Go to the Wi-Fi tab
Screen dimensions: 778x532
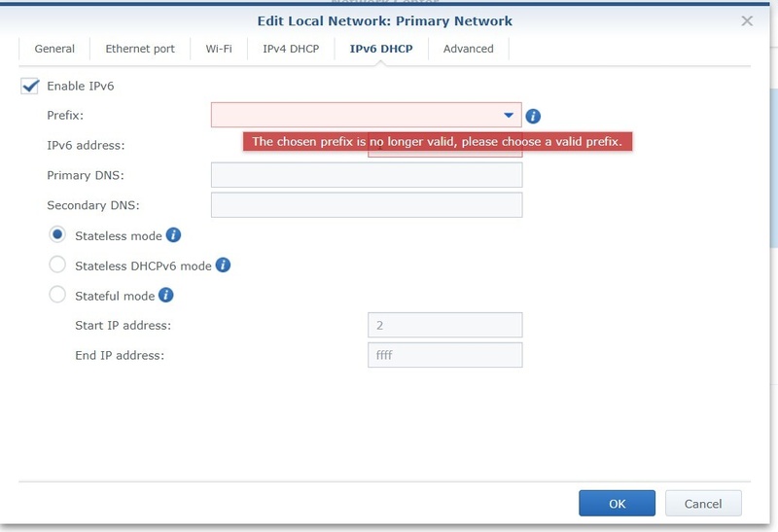pos(219,49)
